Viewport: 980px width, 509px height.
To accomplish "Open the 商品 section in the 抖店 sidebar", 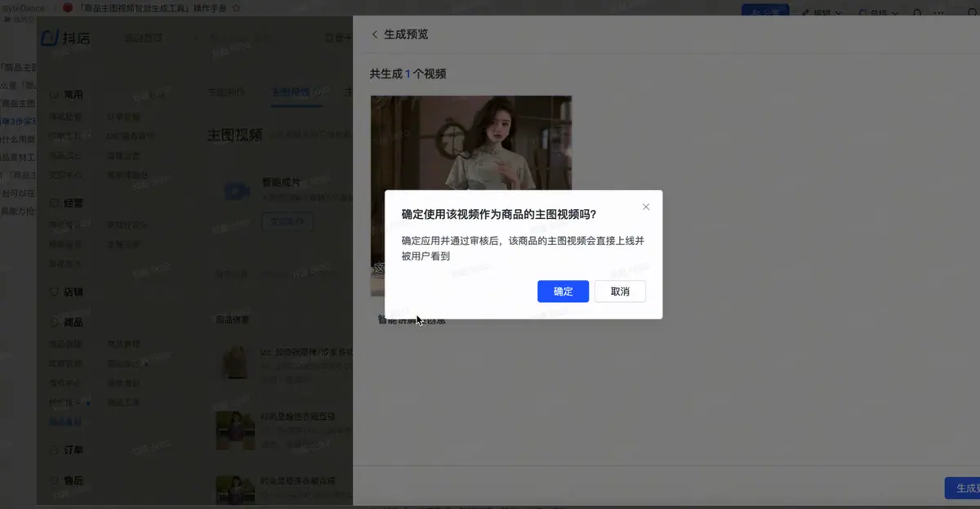I will [67, 323].
